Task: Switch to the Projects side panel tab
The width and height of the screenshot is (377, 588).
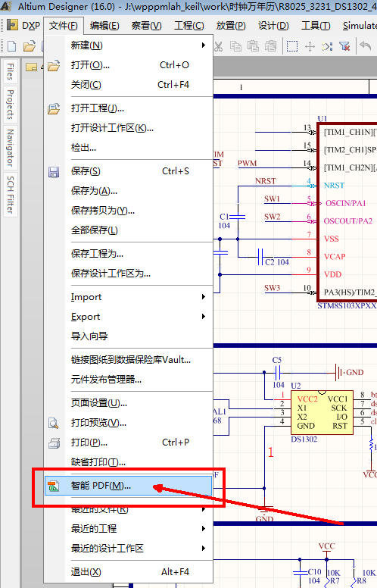Action: [x=10, y=105]
